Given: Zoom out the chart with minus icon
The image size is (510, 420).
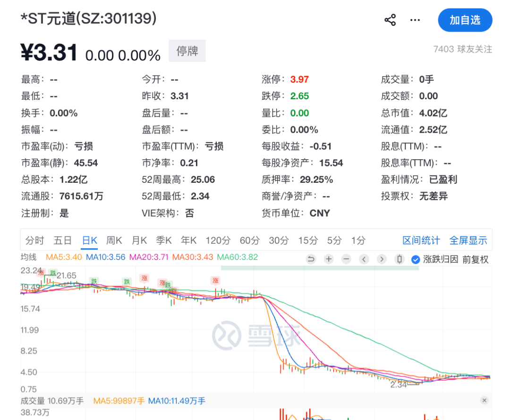Looking at the screenshot, I should (x=347, y=259).
